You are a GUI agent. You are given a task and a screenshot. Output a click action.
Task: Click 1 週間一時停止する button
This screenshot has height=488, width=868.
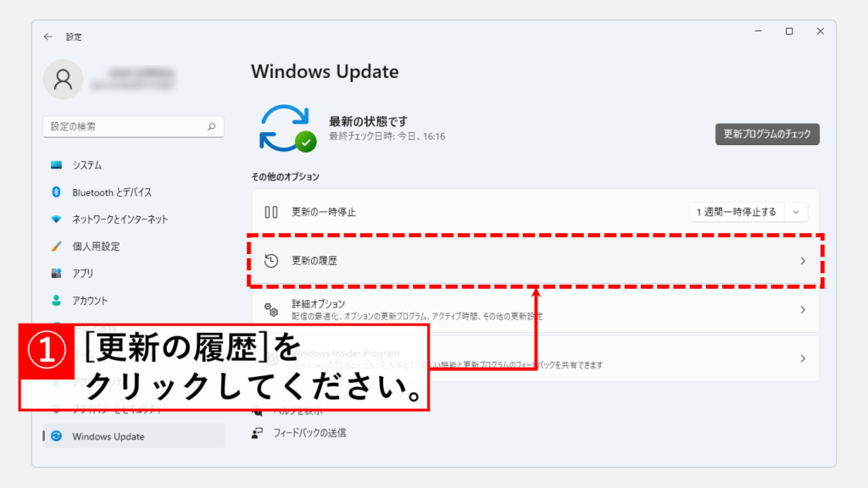(737, 212)
